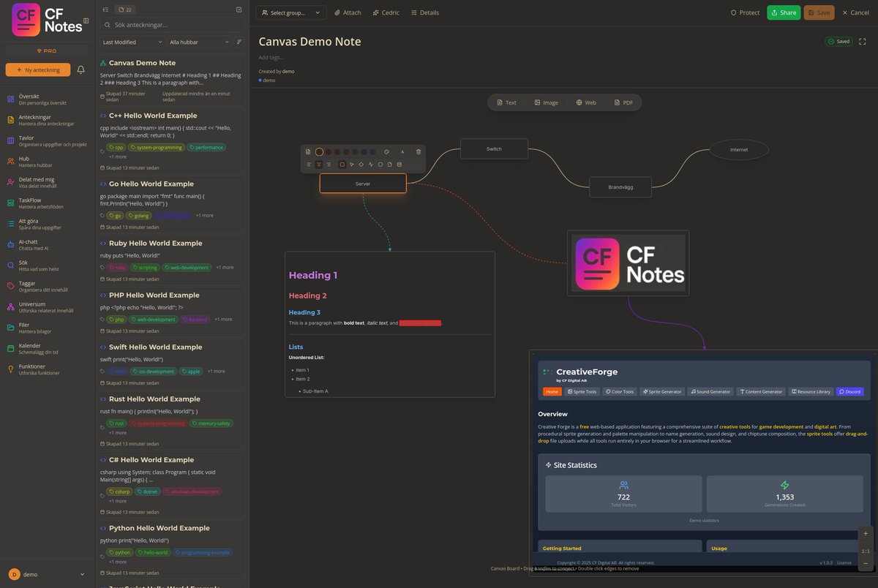Expand +1 more tags on Swift note
878x588 pixels.
(x=216, y=372)
